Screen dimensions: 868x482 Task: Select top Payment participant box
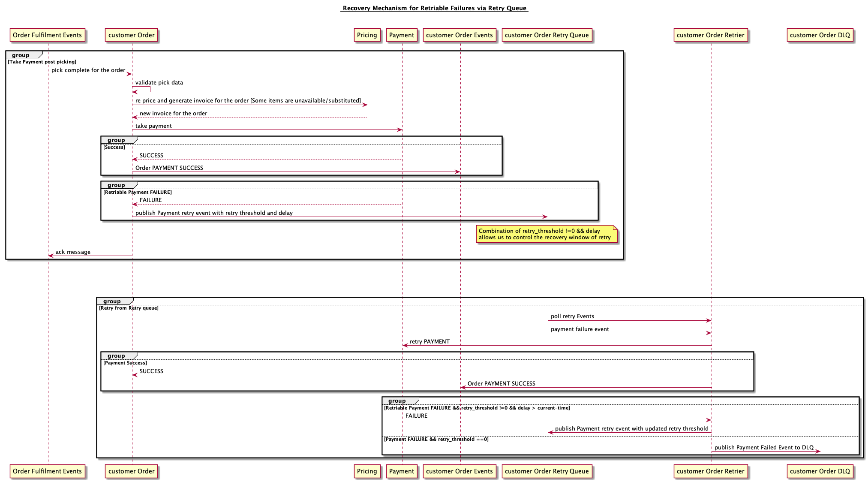[x=402, y=35]
